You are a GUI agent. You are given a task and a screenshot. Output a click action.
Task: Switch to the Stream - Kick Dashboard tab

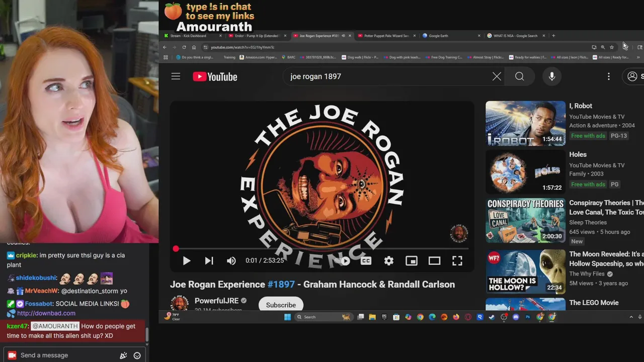(189, 36)
